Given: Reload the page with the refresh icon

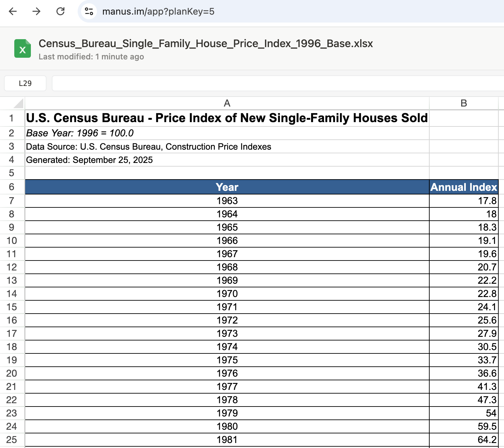Looking at the screenshot, I should click(60, 11).
